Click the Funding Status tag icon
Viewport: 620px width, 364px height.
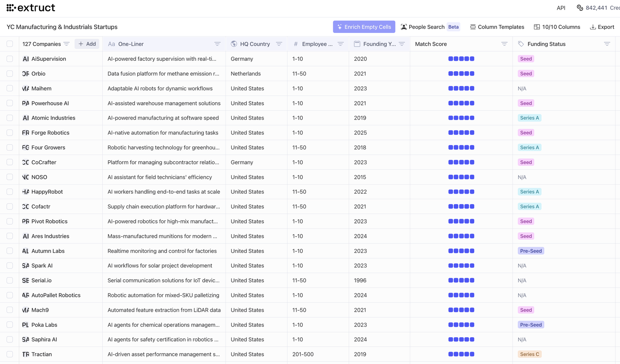521,44
